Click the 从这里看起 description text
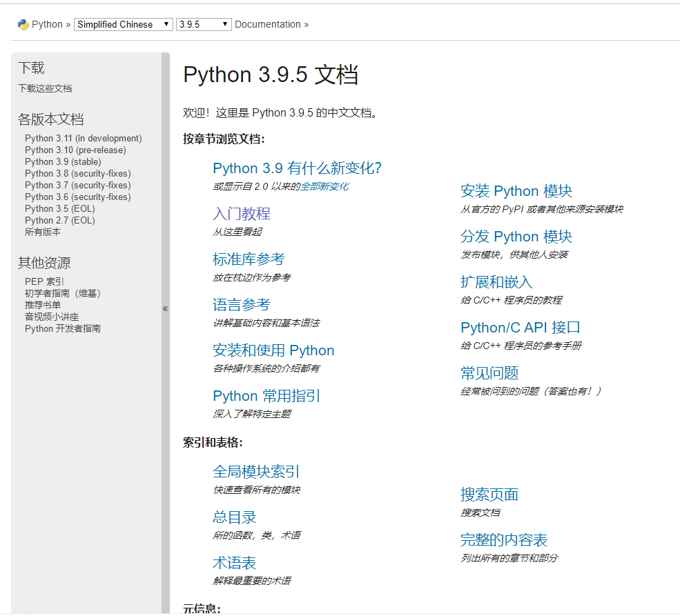The height and width of the screenshot is (616, 680). point(237,232)
